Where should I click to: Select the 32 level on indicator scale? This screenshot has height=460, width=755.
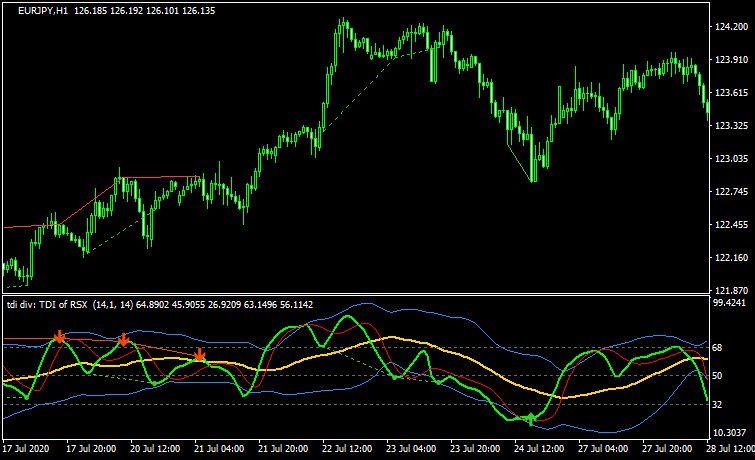[x=718, y=404]
